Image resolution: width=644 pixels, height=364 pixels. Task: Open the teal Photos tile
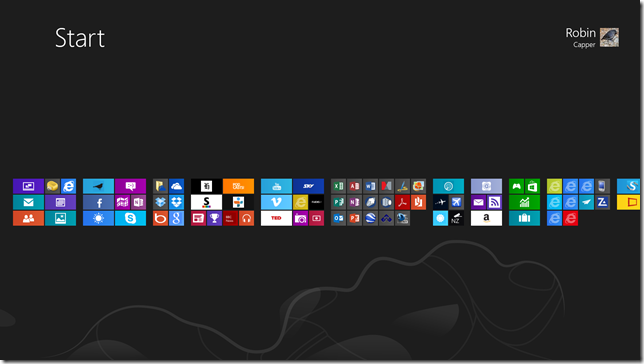[x=60, y=218]
